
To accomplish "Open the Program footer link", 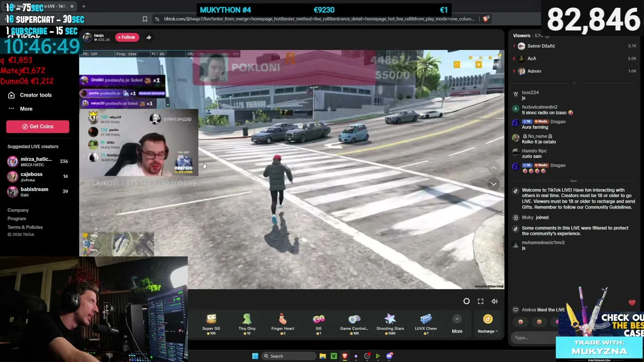I will point(17,219).
